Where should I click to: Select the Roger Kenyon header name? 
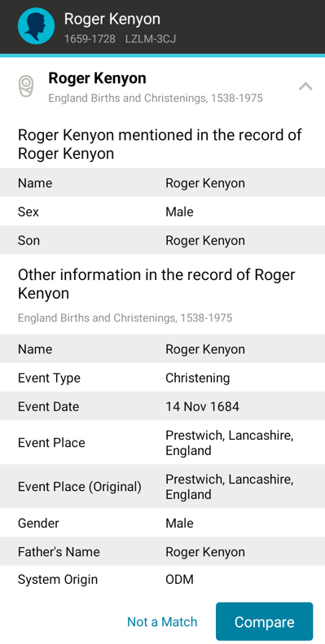[112, 19]
